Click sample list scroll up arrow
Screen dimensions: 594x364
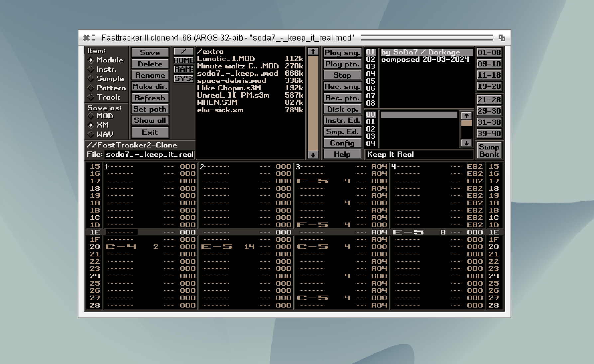(466, 116)
